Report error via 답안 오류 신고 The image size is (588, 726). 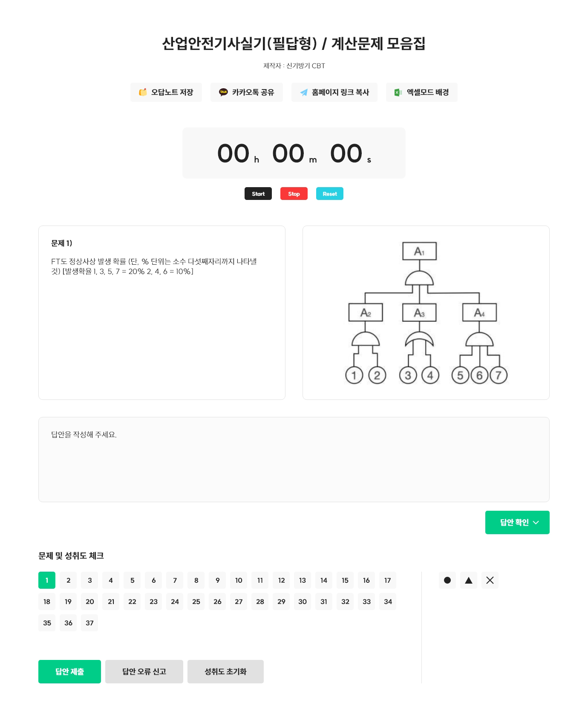(x=144, y=671)
